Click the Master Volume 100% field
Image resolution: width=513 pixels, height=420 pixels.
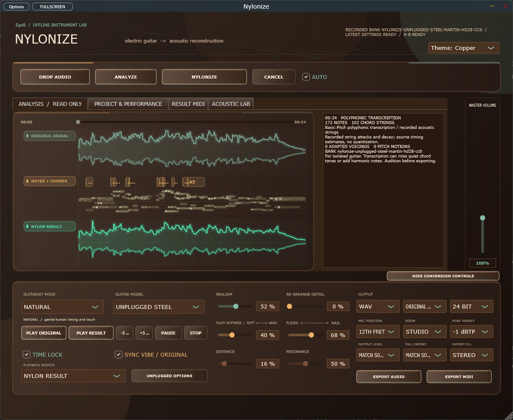(482, 263)
